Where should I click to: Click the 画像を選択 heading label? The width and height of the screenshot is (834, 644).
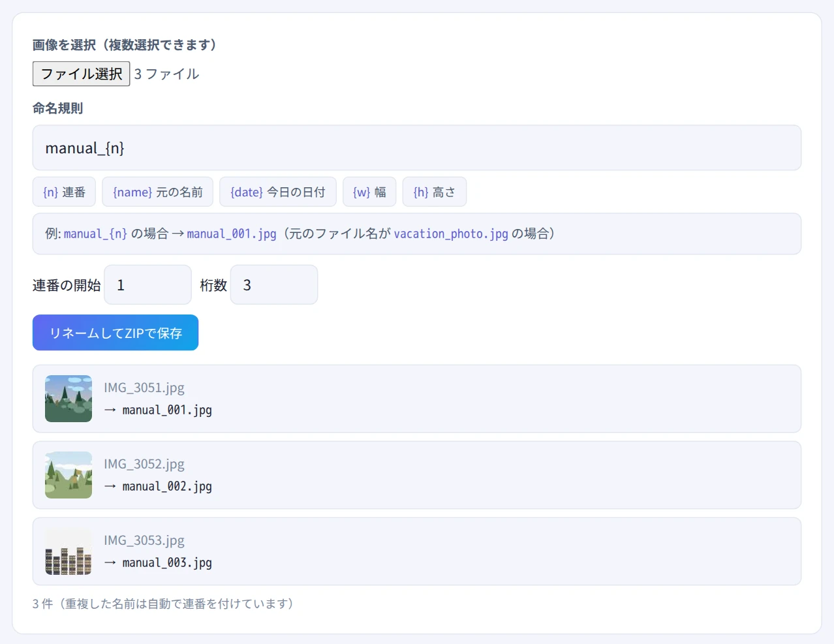[x=124, y=45]
